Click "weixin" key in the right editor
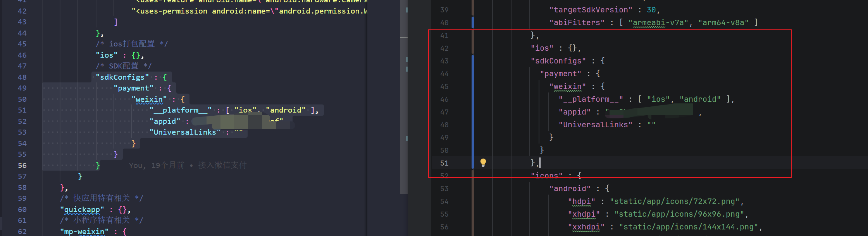The height and width of the screenshot is (236, 868). 568,86
